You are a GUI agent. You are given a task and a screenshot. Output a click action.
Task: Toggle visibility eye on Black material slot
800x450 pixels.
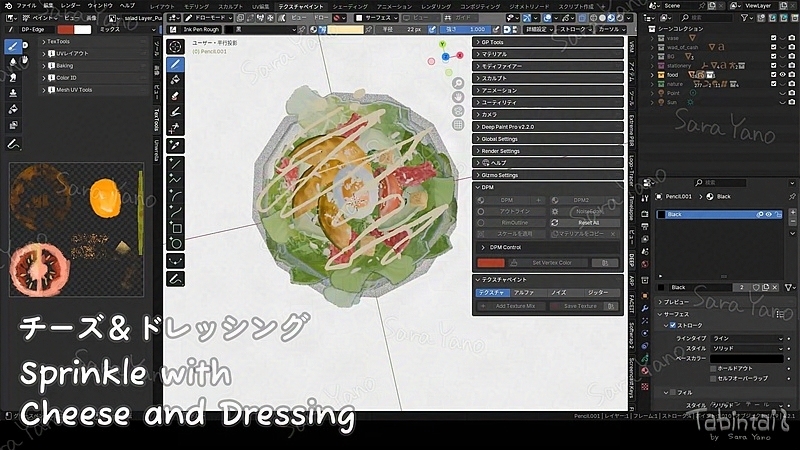tap(768, 215)
